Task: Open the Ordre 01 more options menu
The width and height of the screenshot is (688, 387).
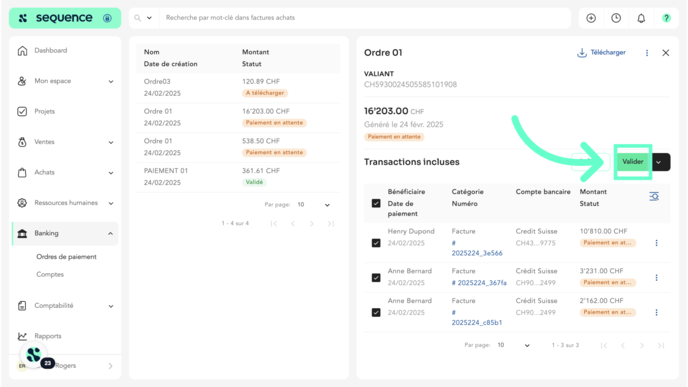Action: [x=647, y=53]
